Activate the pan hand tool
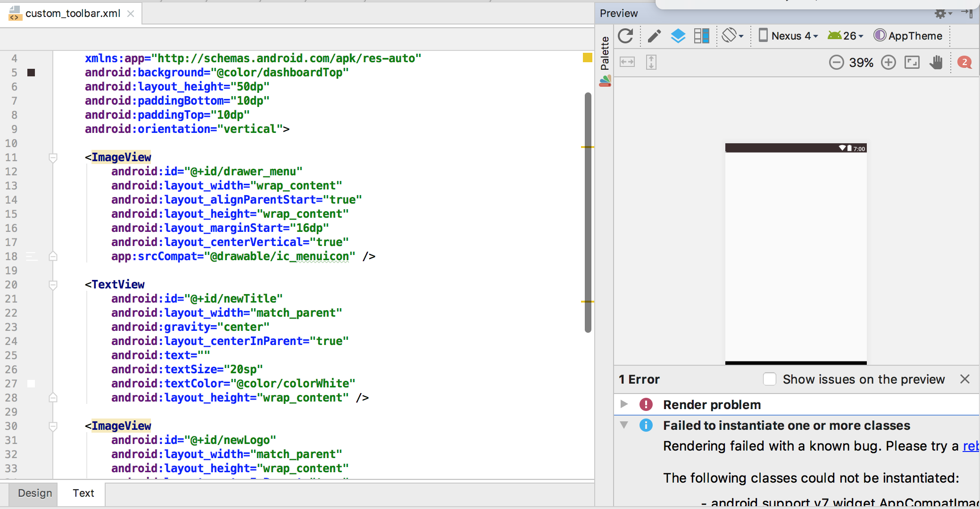 pos(936,63)
